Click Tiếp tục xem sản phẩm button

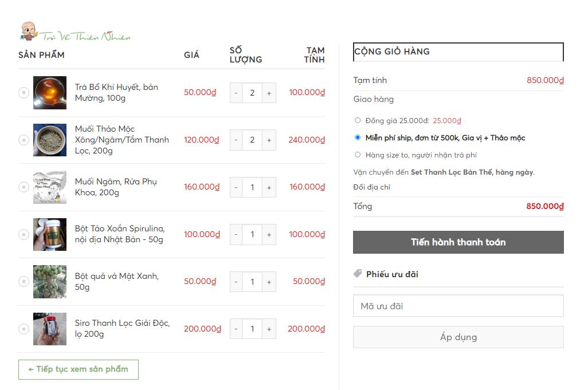(79, 369)
